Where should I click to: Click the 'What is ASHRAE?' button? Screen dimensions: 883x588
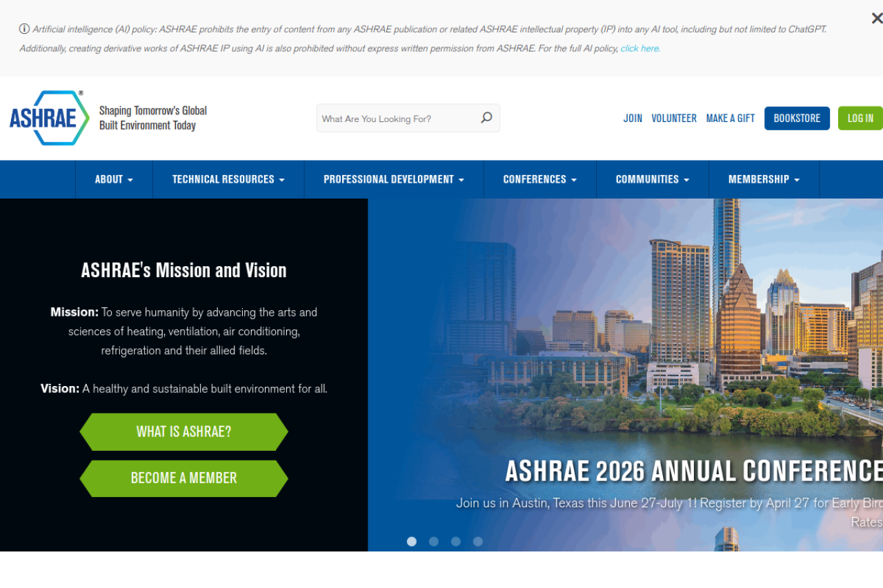183,432
